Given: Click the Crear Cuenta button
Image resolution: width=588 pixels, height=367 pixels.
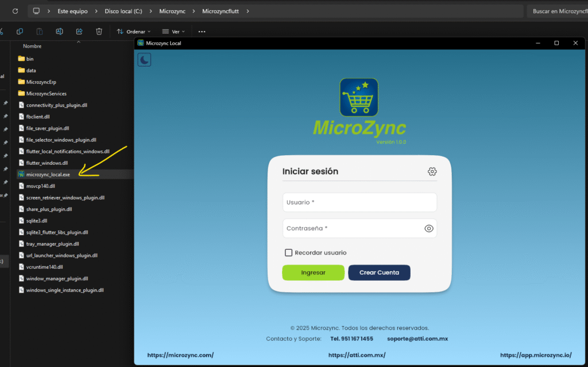Looking at the screenshot, I should pyautogui.click(x=379, y=272).
